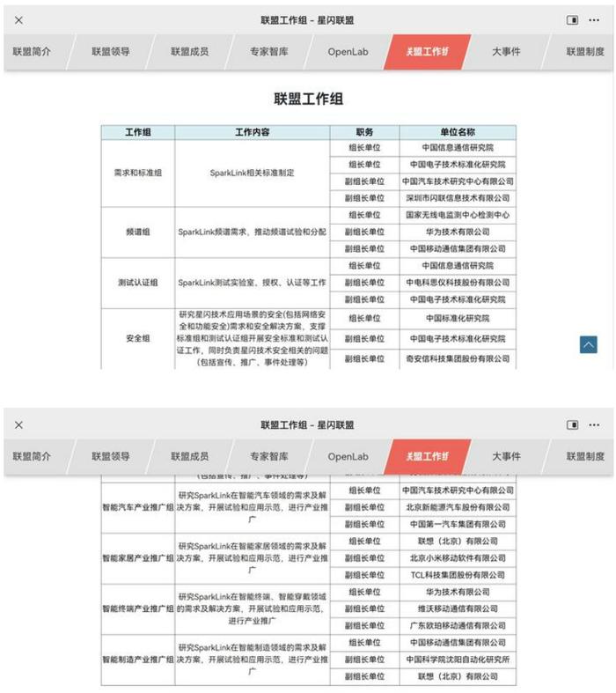The width and height of the screenshot is (616, 693).
Task: Open 大事件 tab in lower screenshot
Action: (x=506, y=456)
